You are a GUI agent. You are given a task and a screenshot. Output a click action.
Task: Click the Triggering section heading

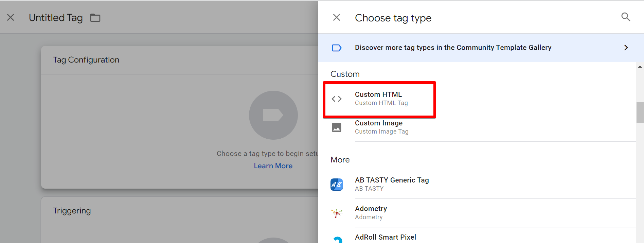click(72, 211)
